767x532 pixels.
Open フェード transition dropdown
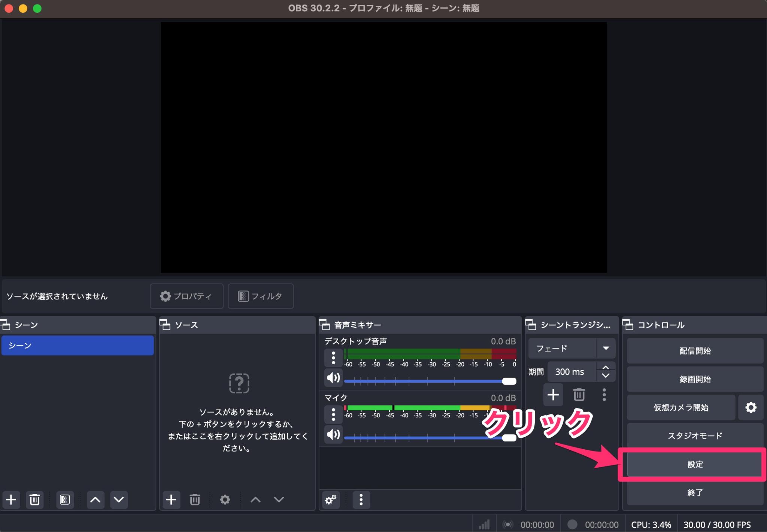point(572,348)
